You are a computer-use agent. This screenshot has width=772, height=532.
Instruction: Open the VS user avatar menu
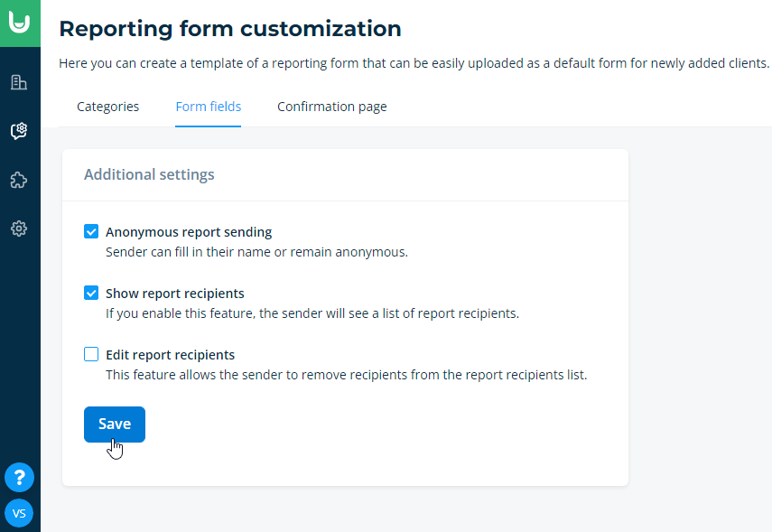click(19, 513)
